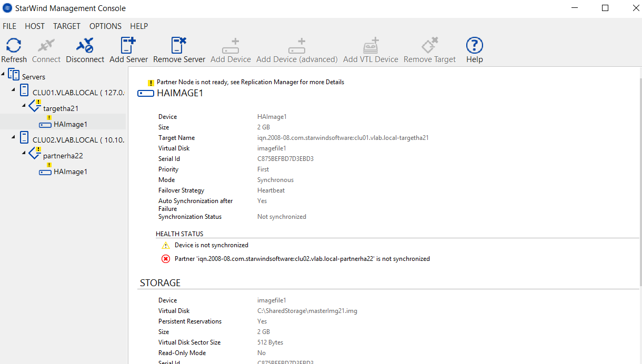Image resolution: width=642 pixels, height=364 pixels.
Task: Click the Add VTL Device icon
Action: pyautogui.click(x=370, y=45)
